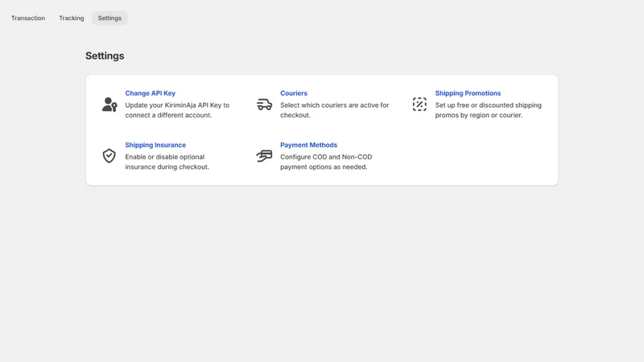644x362 pixels.
Task: Click the delivery truck Couriers icon
Action: pyautogui.click(x=264, y=105)
